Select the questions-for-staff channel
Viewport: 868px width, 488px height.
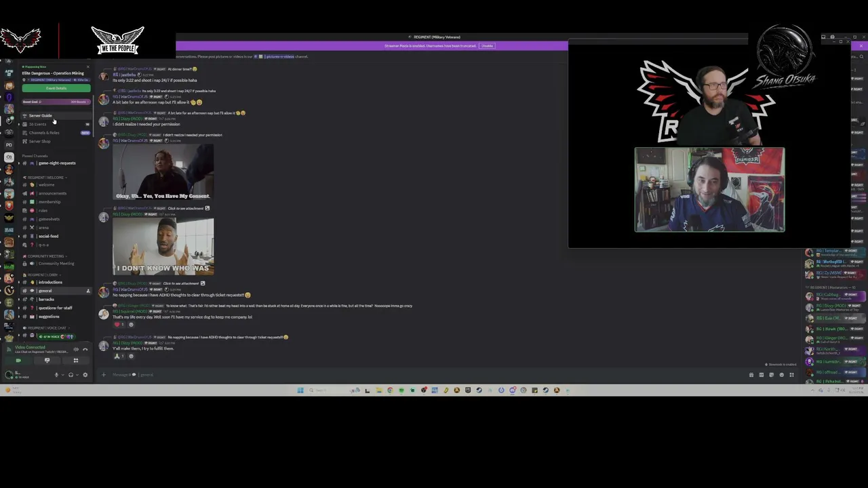click(x=55, y=308)
